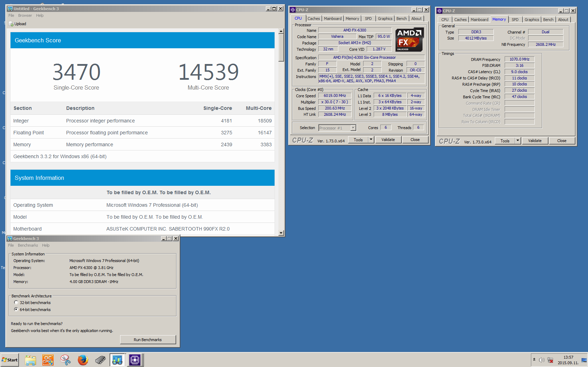This screenshot has width=588, height=367.
Task: Open the File menu in Geekbench 3 launcher
Action: (11, 245)
